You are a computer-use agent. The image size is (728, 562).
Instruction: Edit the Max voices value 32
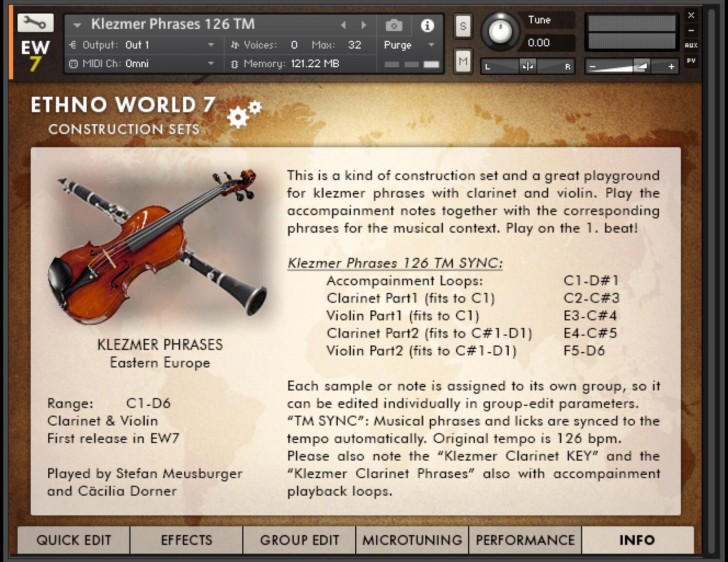click(x=354, y=45)
